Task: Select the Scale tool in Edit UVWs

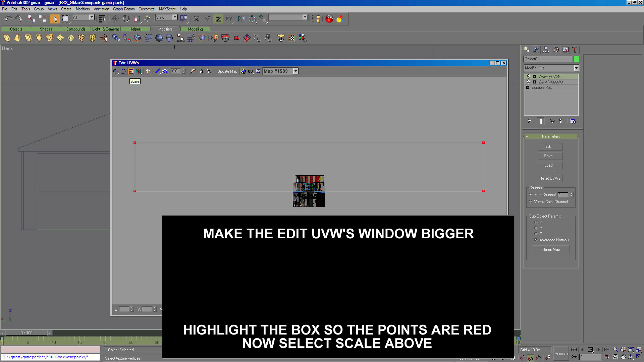Action: 131,71
